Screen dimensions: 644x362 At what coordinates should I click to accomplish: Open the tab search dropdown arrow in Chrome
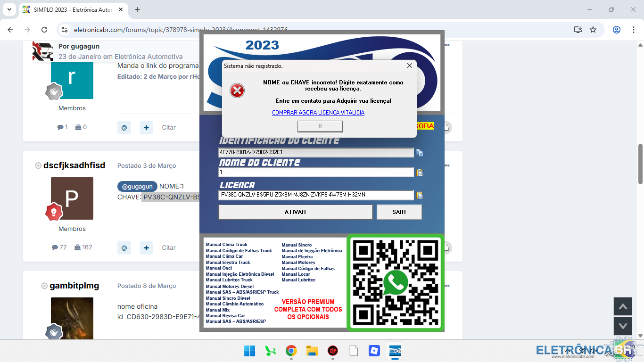pyautogui.click(x=9, y=9)
